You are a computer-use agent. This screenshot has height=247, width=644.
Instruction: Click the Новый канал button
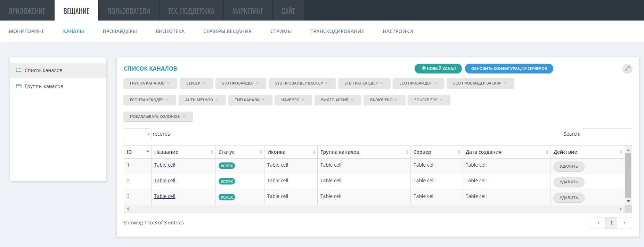tap(438, 69)
